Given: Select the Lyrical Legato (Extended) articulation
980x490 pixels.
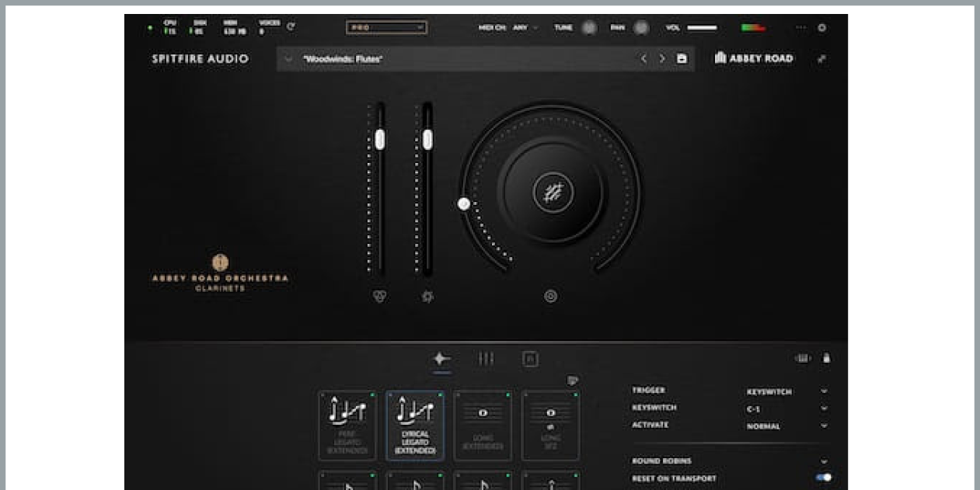Looking at the screenshot, I should point(415,426).
